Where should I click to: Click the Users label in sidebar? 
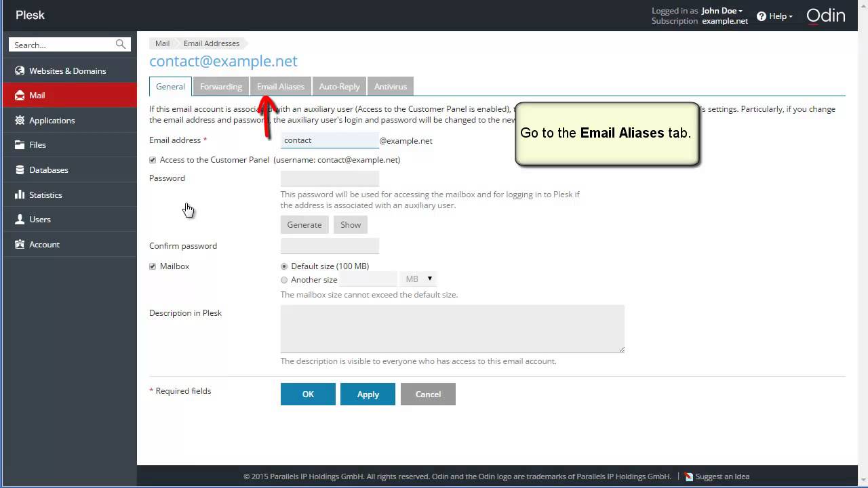[x=40, y=220]
